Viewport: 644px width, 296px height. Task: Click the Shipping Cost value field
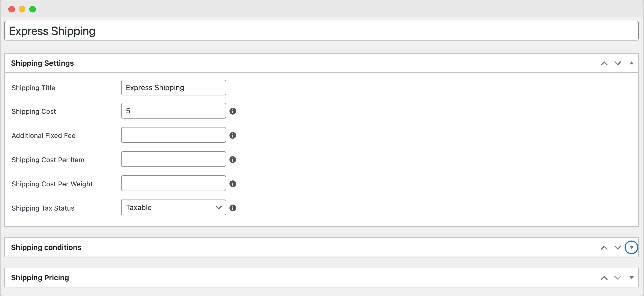[173, 111]
